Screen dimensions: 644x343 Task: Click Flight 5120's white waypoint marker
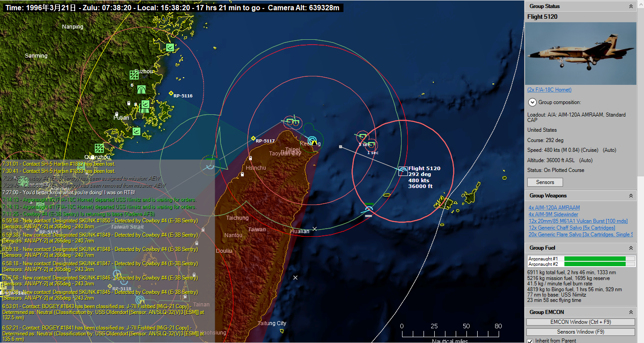tap(340, 146)
